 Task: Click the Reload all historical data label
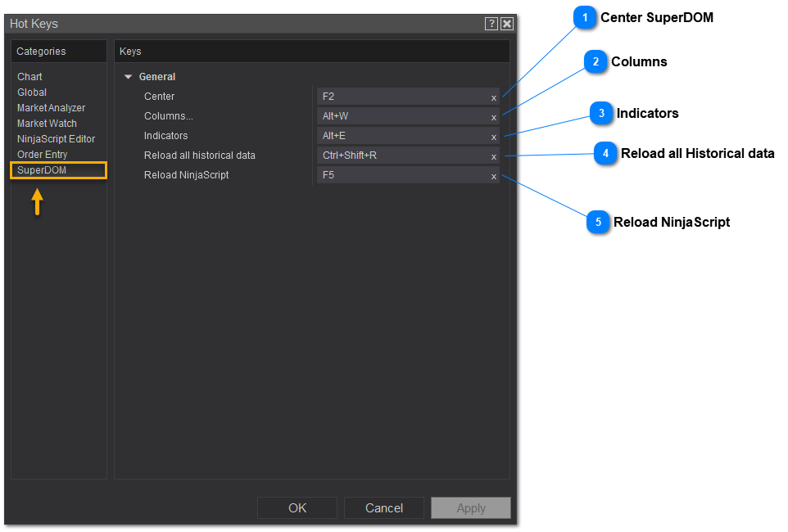click(200, 156)
